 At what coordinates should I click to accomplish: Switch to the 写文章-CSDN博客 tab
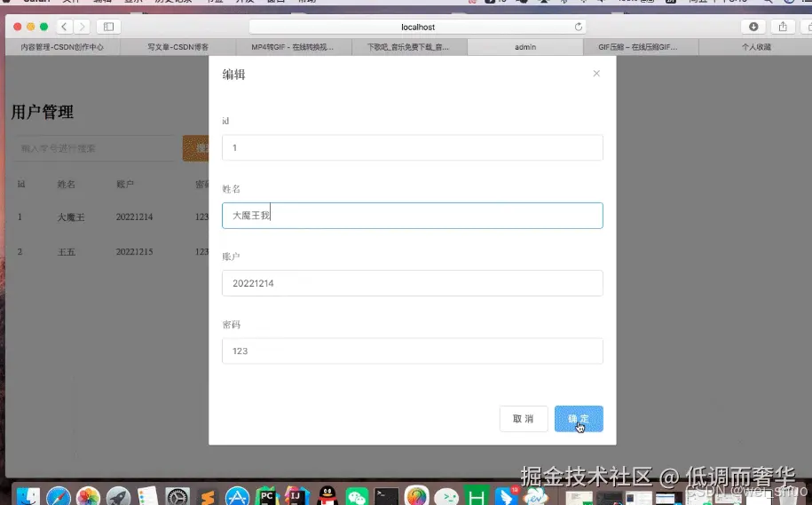177,47
